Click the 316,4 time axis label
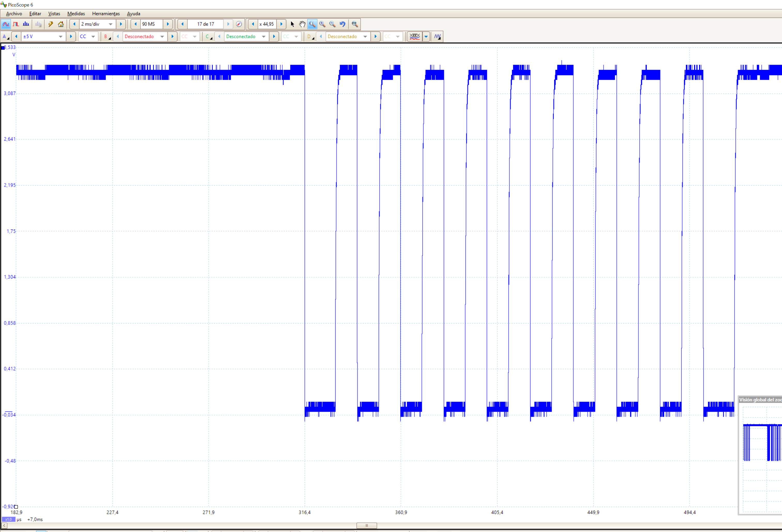Viewport: 782px width, 532px height. pyautogui.click(x=305, y=512)
